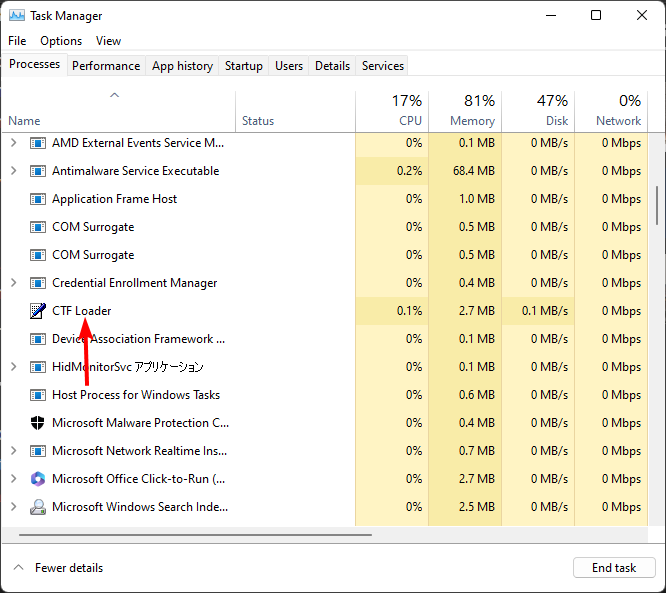Click the Microsoft Malware Protection shield icon
The width and height of the screenshot is (666, 593).
pos(38,423)
